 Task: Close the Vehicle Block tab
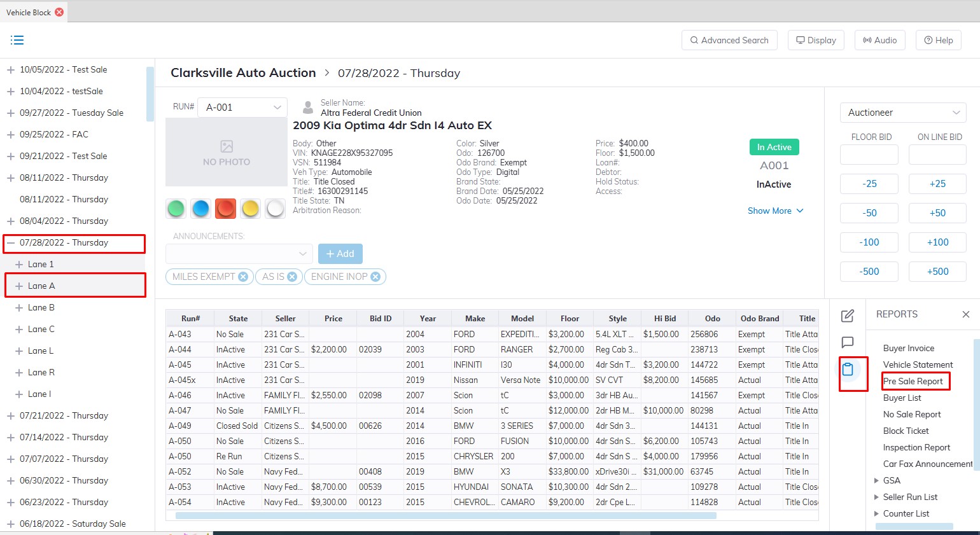click(x=59, y=12)
